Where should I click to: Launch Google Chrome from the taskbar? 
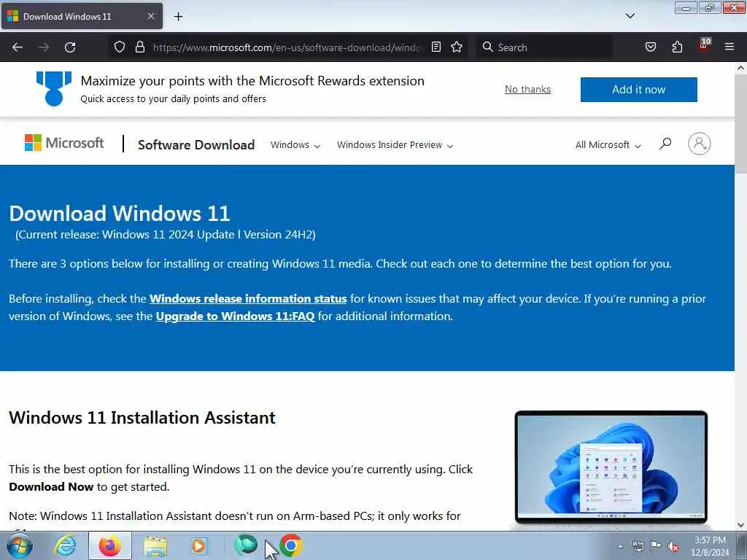290,545
